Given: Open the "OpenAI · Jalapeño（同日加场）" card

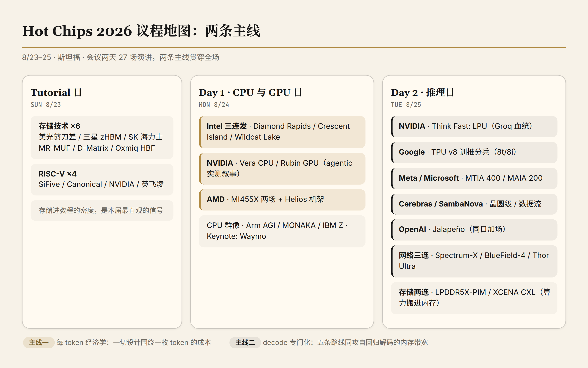Looking at the screenshot, I should (474, 230).
